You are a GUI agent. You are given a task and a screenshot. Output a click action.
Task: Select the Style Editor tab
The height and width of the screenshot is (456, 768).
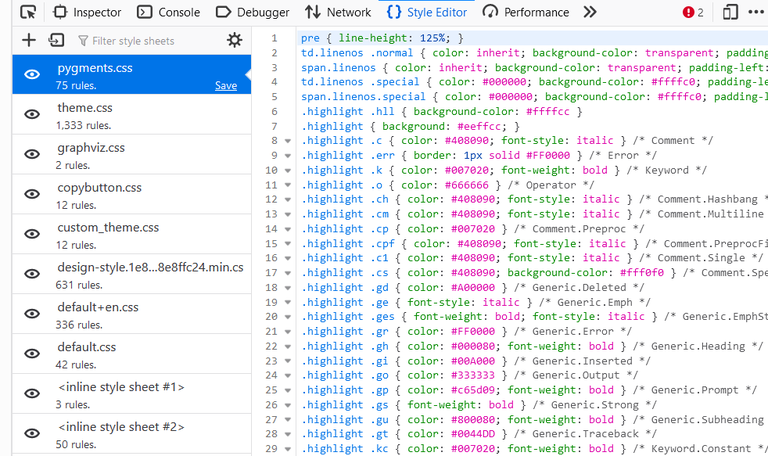point(427,12)
